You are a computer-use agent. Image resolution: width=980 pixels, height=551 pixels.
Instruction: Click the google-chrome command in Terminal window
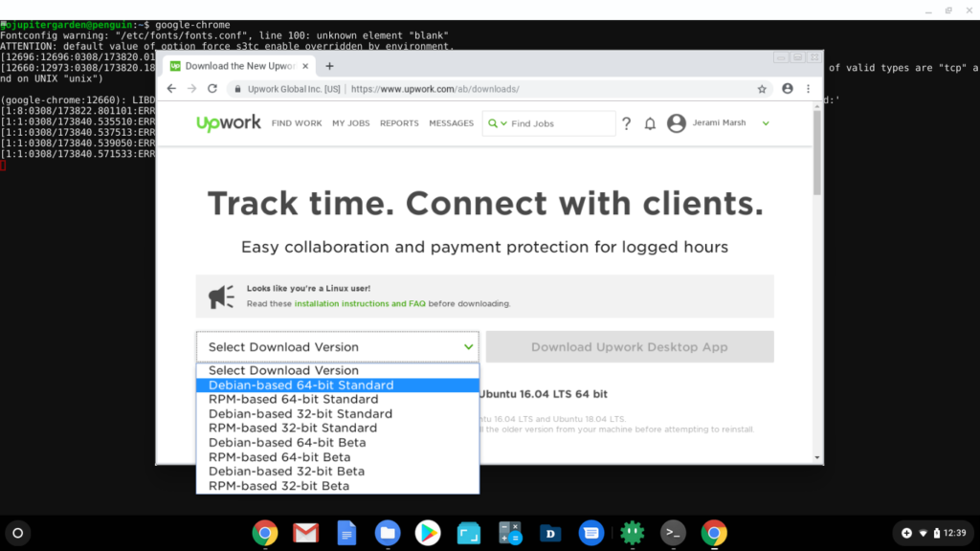pos(192,25)
